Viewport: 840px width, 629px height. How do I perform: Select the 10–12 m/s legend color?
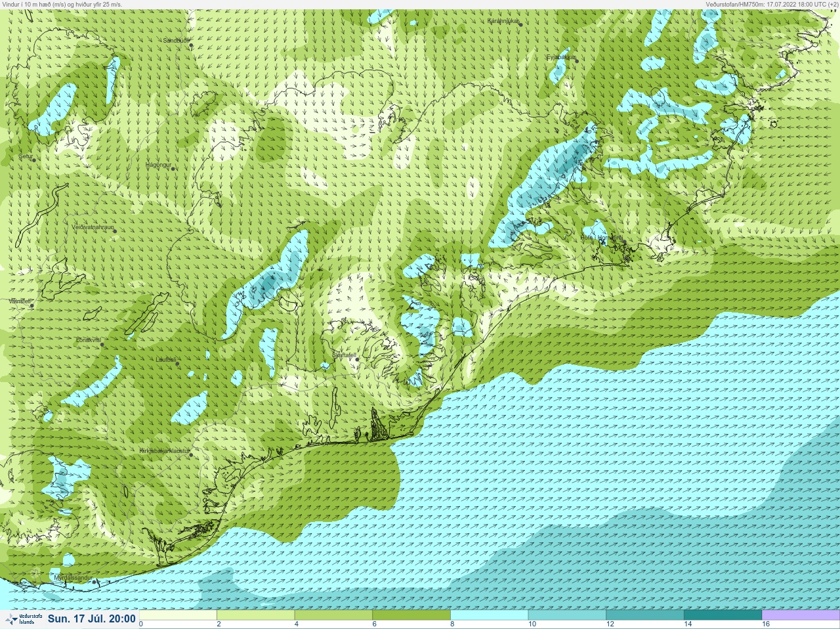(x=568, y=615)
